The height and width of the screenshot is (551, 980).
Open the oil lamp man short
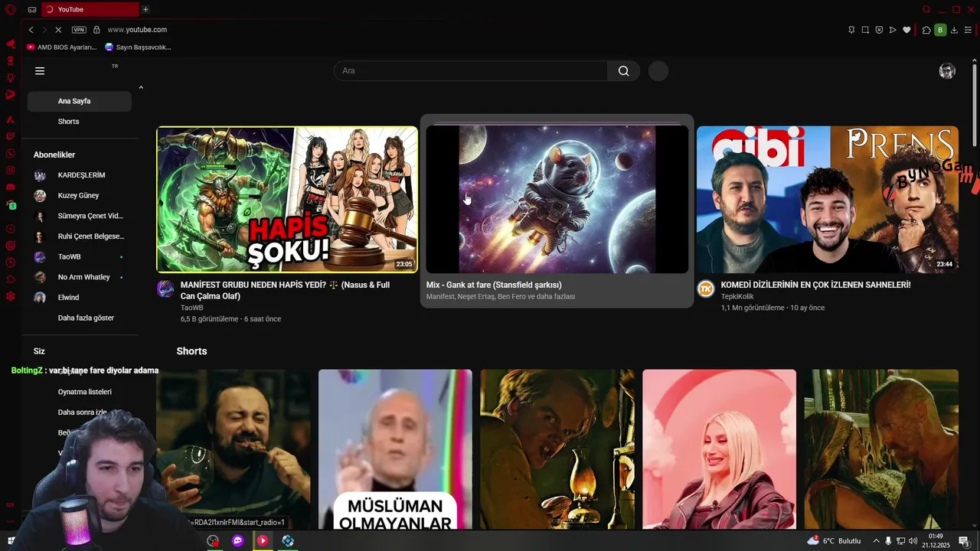pos(557,449)
